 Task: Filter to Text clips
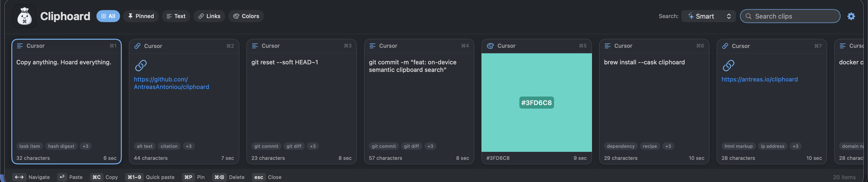click(x=176, y=16)
